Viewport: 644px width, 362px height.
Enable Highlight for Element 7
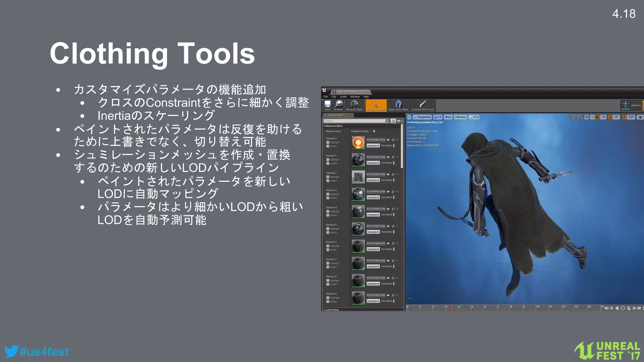328,263
